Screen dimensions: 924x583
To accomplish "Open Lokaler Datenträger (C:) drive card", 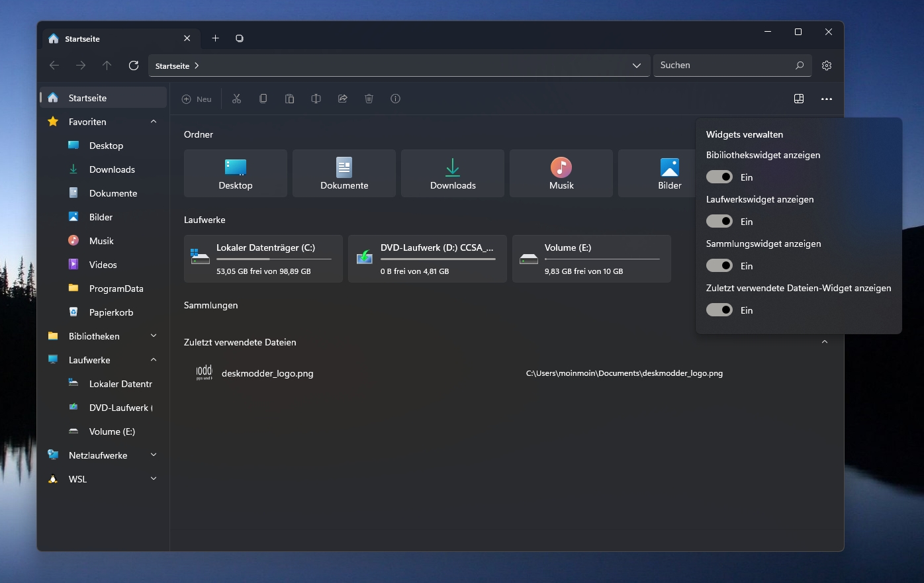I will pyautogui.click(x=263, y=259).
